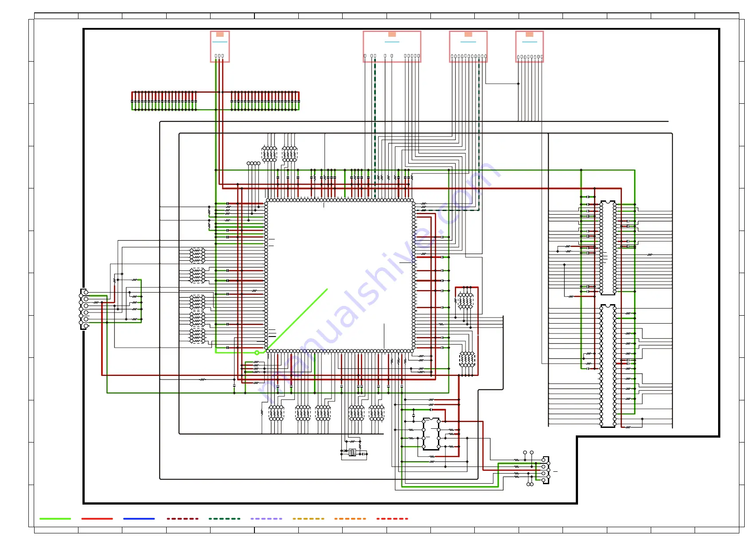Click the six-pin connector on the left edge
Screen dimensions: 754x560
point(84,309)
